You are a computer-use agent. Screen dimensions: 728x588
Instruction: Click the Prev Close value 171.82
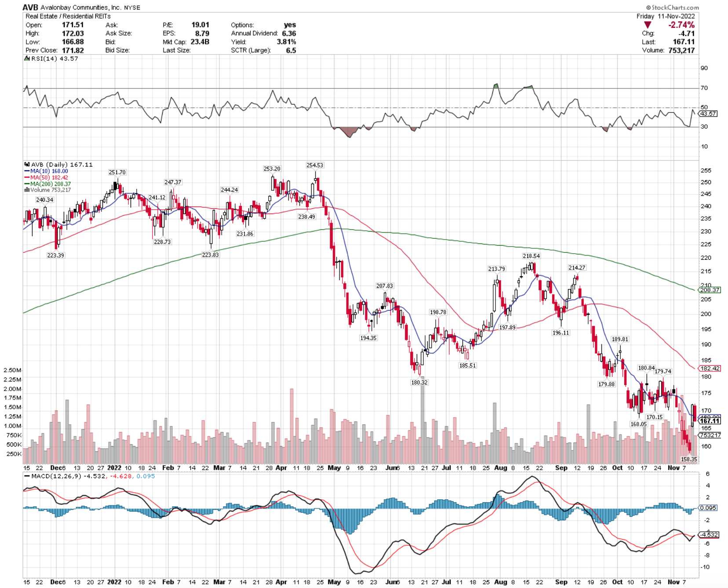[x=73, y=51]
